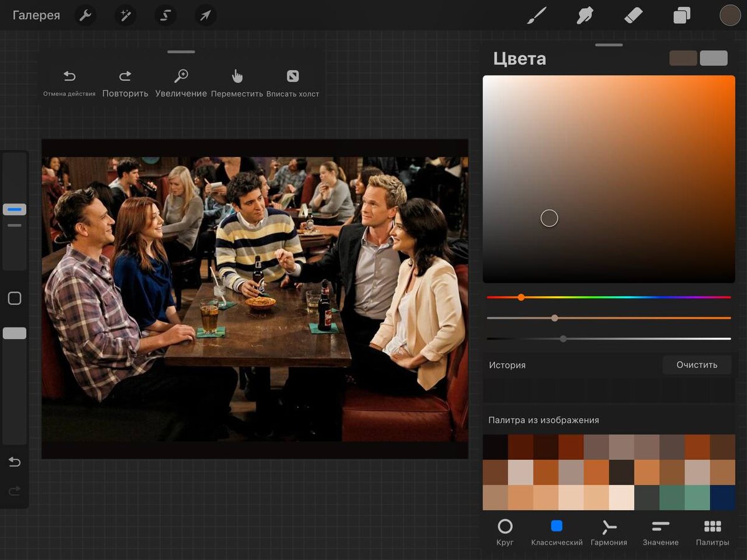The image size is (747, 560).
Task: Tap Повторить redo in quick menu
Action: pos(125,83)
